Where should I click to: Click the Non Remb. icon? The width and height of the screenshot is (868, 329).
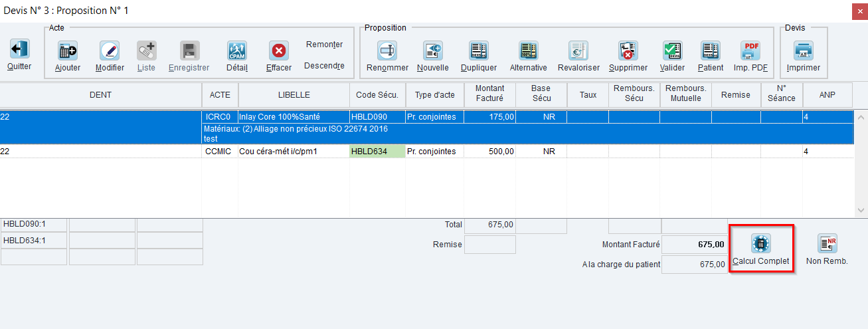[827, 244]
